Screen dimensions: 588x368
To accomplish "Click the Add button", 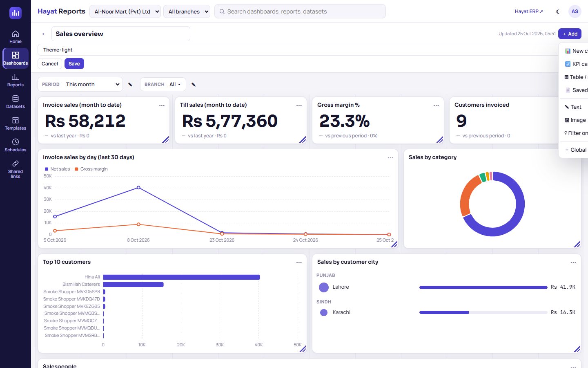I will tap(570, 34).
